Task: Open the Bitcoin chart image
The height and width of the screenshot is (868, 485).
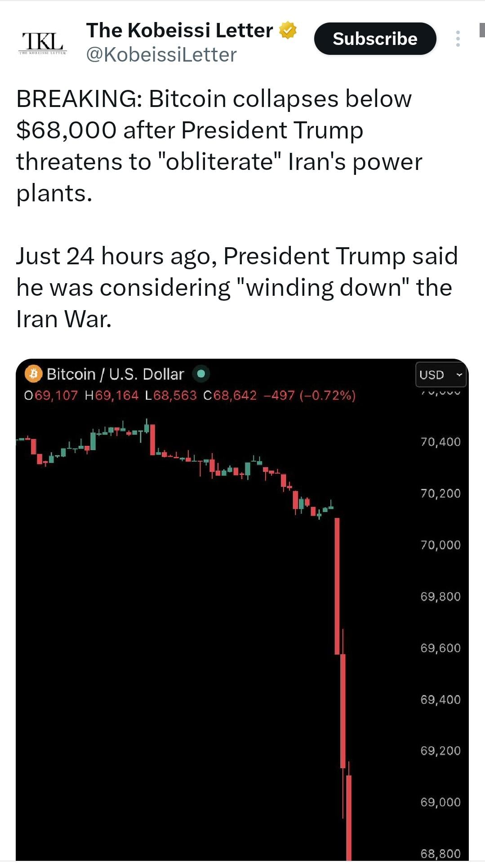Action: point(216,629)
